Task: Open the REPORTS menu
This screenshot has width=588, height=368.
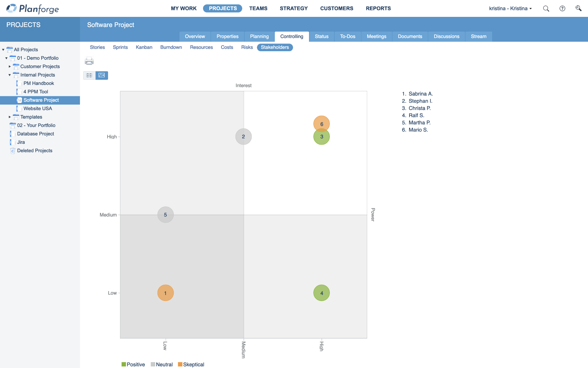Action: pos(378,8)
